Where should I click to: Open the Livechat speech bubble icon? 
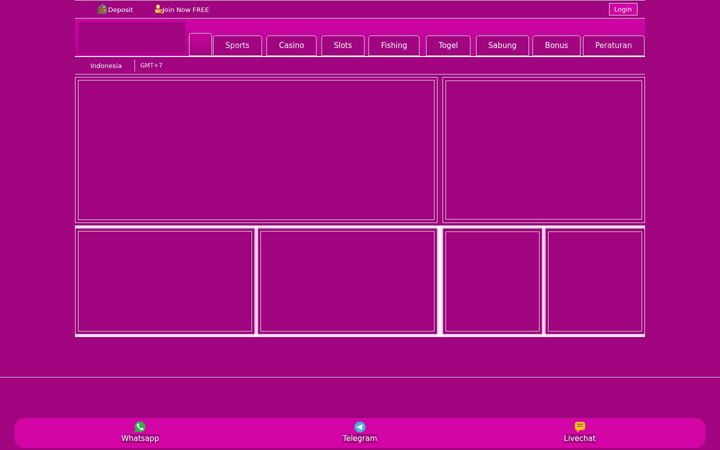point(579,427)
